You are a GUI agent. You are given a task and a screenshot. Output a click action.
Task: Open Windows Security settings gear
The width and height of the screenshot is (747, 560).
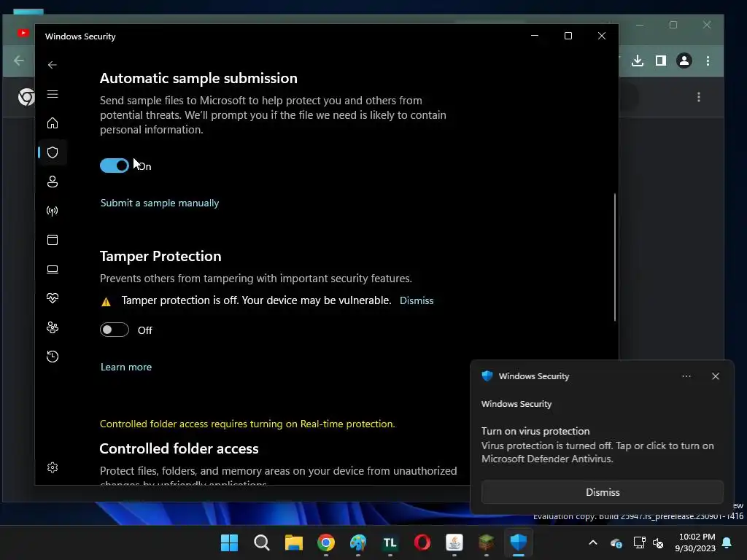[x=53, y=467]
